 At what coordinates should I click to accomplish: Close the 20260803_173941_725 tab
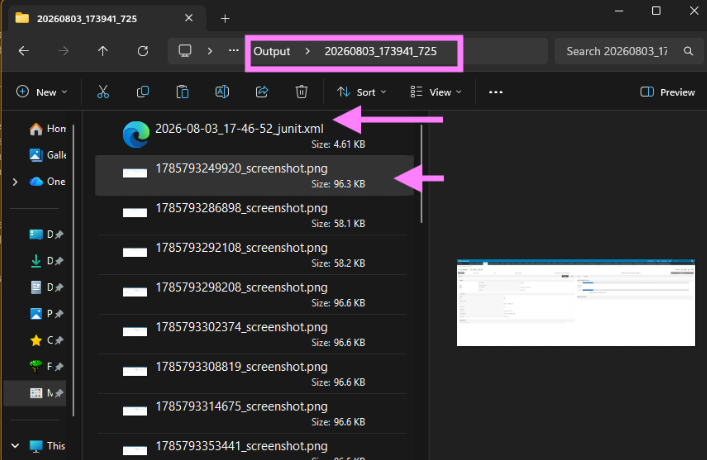[x=189, y=18]
